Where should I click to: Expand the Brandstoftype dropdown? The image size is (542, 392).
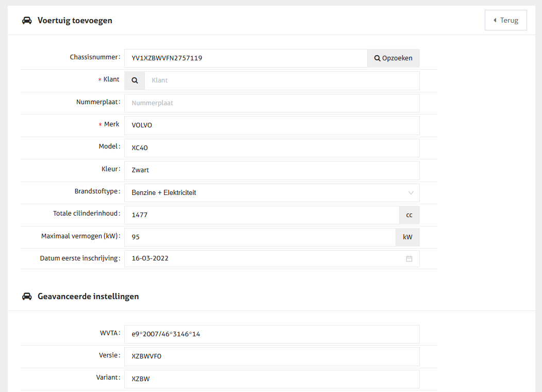[272, 193]
